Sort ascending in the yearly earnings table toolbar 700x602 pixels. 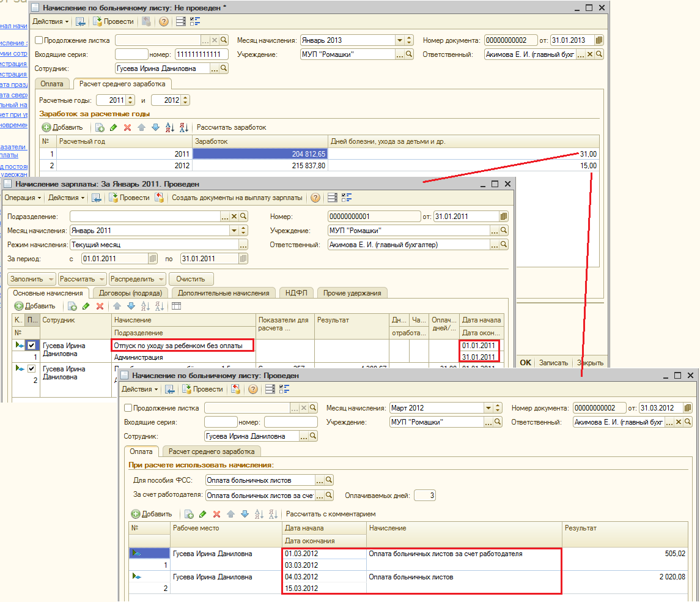point(170,127)
